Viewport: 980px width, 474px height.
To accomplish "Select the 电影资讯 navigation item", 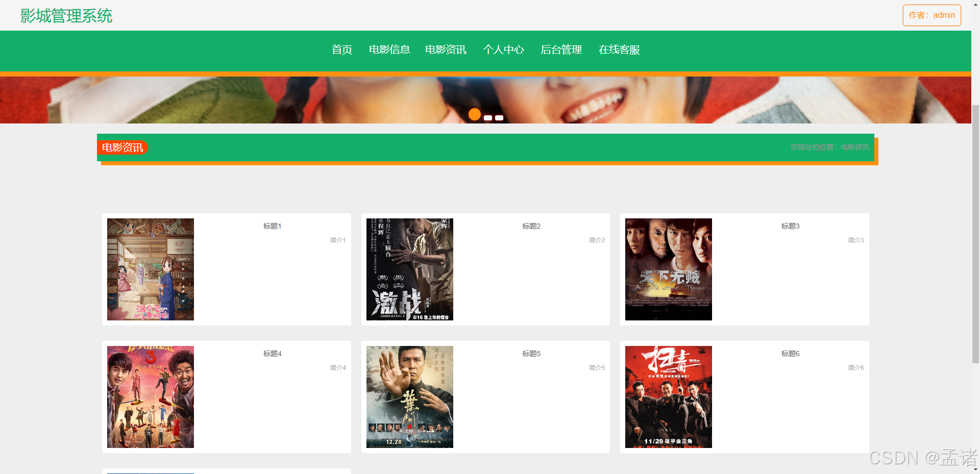I will pos(446,49).
